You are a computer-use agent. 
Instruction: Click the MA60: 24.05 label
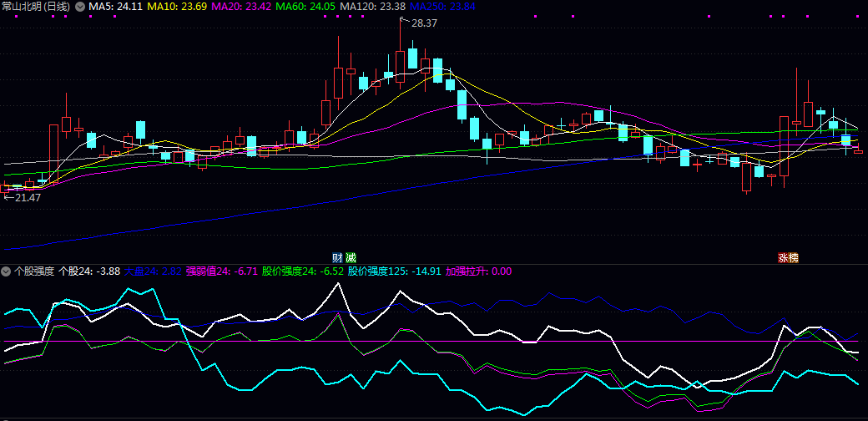pyautogui.click(x=305, y=8)
